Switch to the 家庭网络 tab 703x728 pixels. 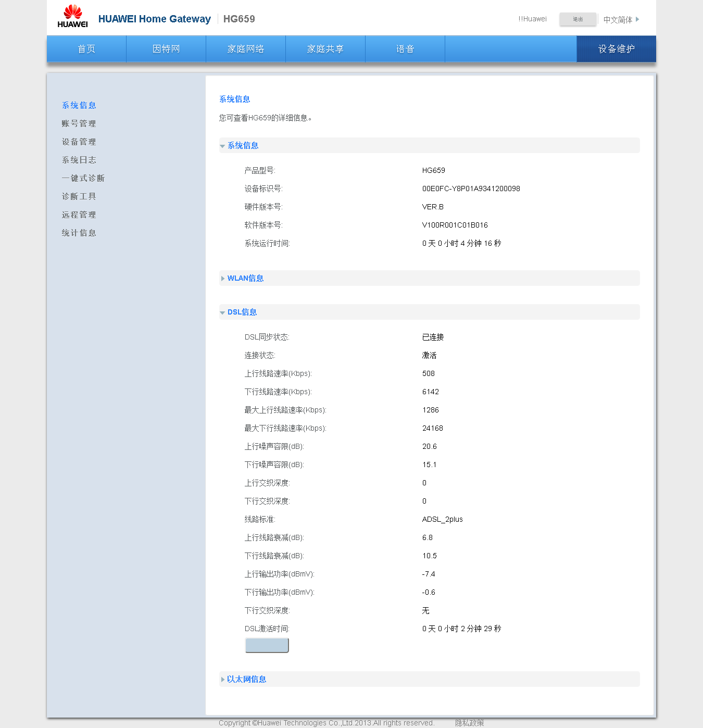point(246,49)
